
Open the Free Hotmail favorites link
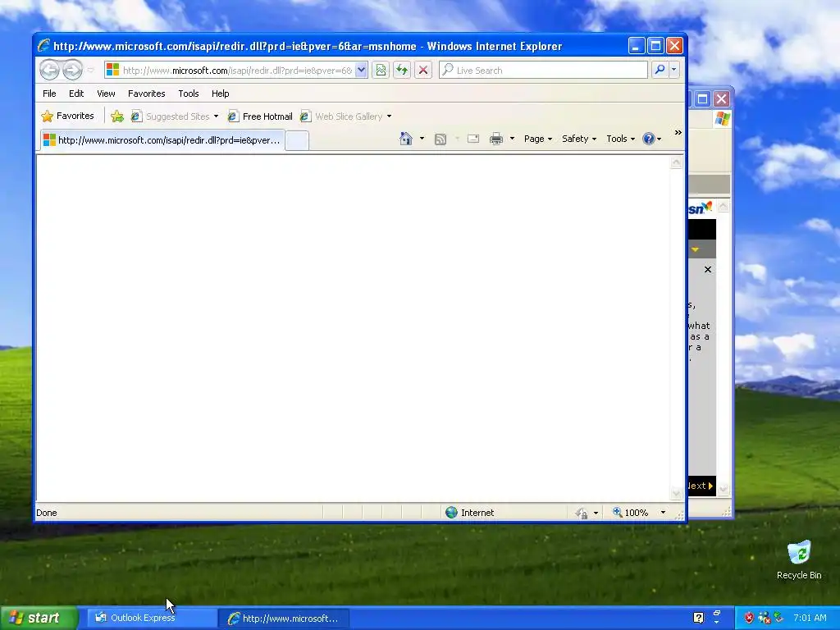pyautogui.click(x=260, y=116)
